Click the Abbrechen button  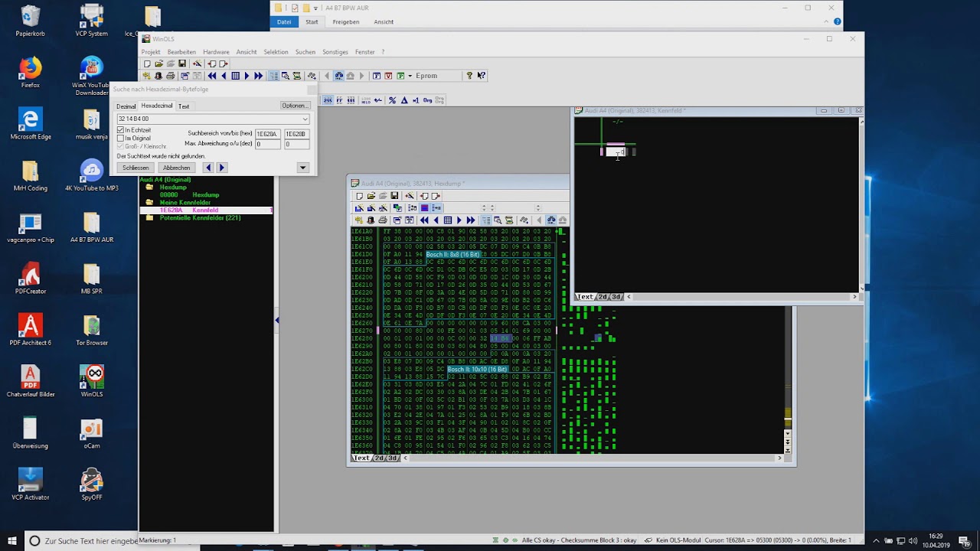[176, 168]
